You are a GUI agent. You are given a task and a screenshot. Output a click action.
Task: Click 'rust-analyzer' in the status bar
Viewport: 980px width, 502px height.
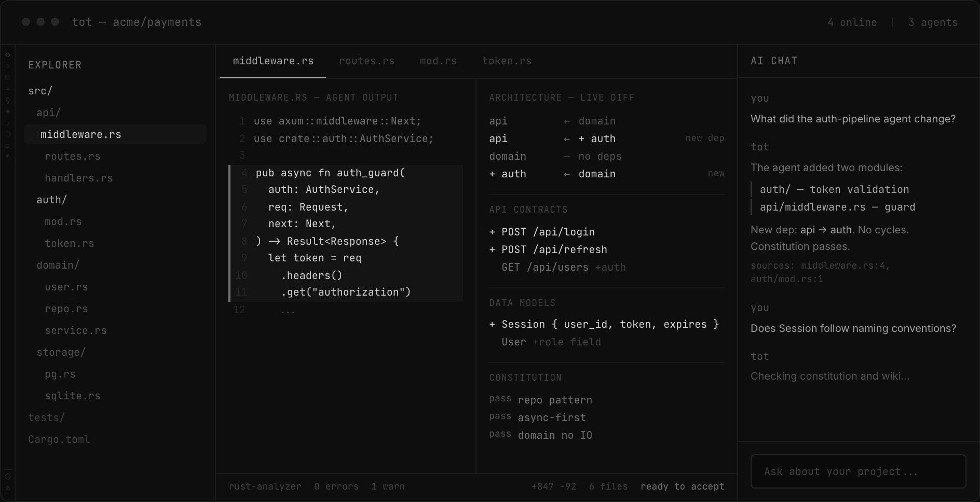click(x=265, y=486)
